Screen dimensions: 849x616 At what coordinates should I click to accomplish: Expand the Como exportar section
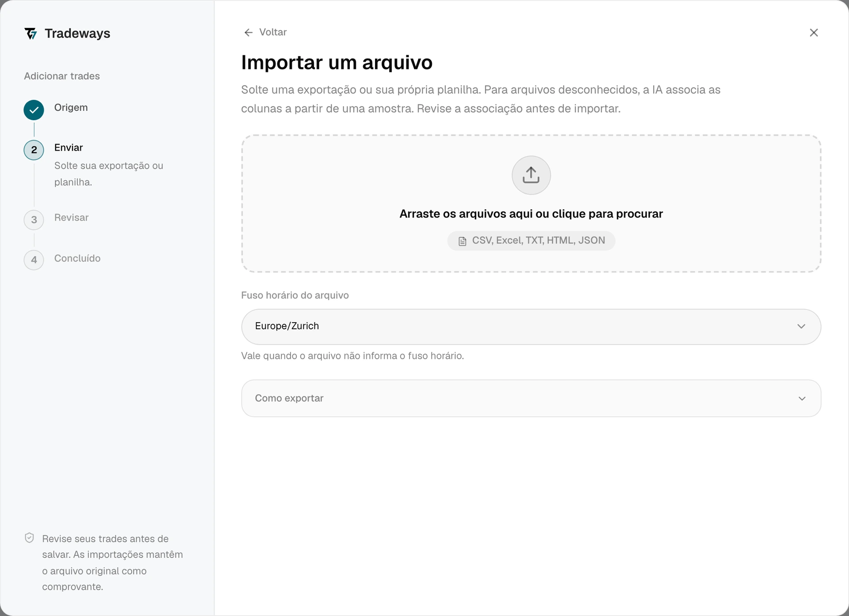531,398
